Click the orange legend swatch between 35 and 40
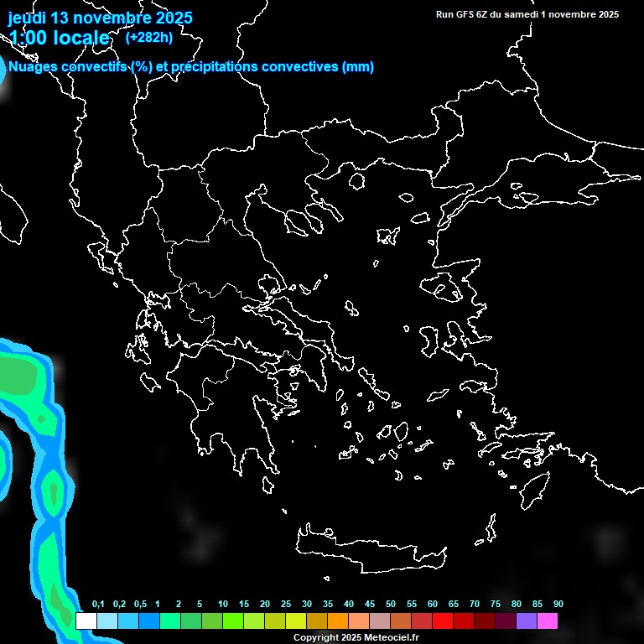 pos(337,621)
